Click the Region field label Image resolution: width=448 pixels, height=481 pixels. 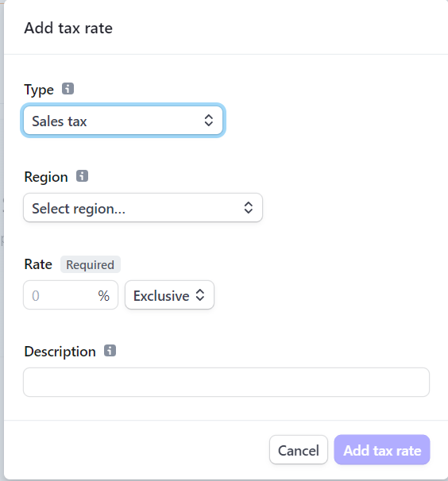(46, 177)
